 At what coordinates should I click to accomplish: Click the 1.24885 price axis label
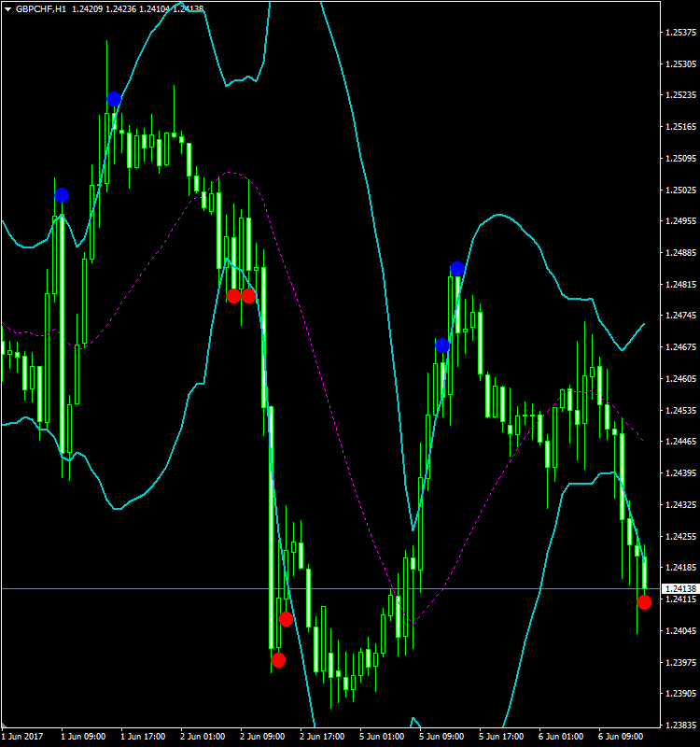click(680, 252)
